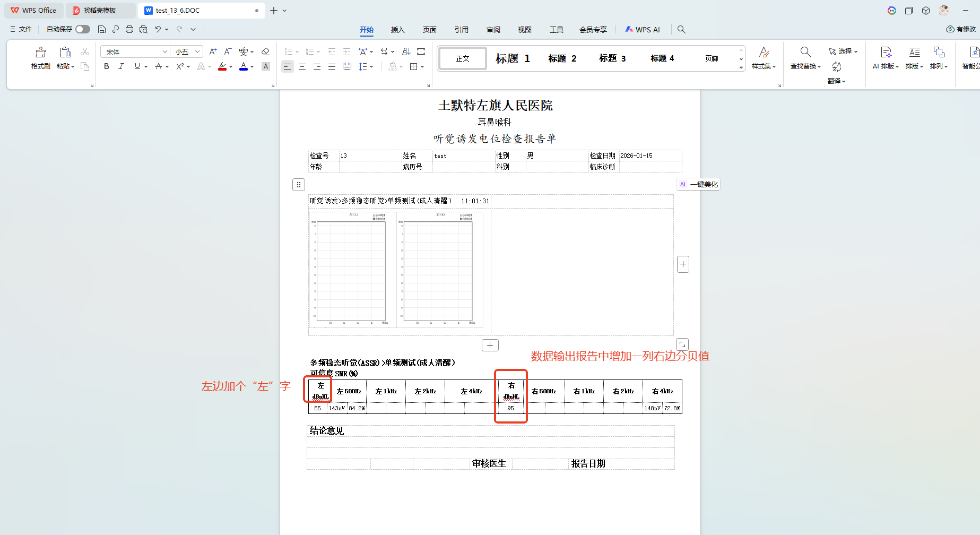The image size is (980, 535).
Task: Expand the font name dropdown showing 宋体
Action: (x=164, y=51)
